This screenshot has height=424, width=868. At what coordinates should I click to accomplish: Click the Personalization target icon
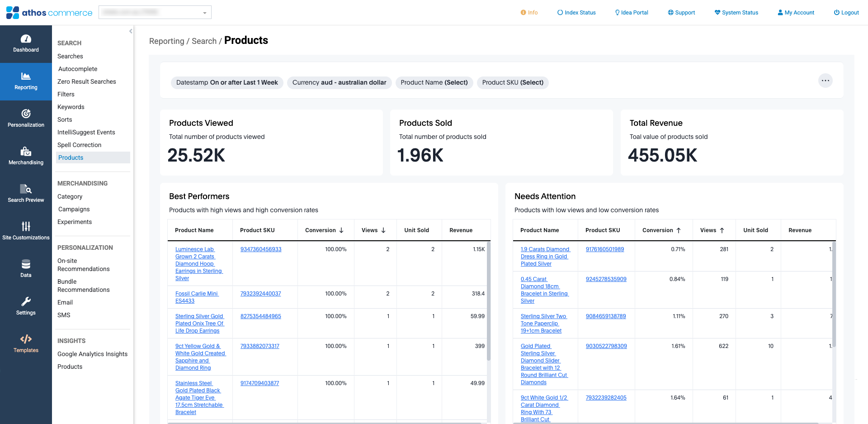[26, 114]
